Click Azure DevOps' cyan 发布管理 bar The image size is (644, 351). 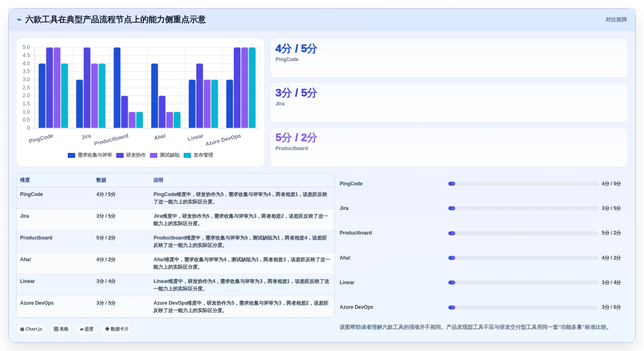(x=252, y=88)
